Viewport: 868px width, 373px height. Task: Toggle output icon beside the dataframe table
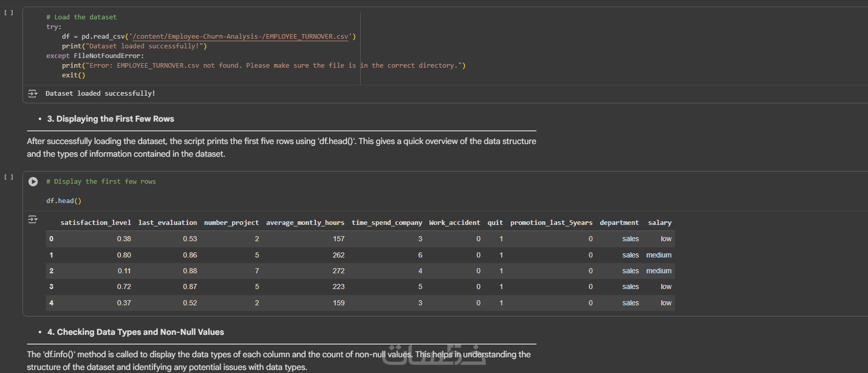(33, 219)
